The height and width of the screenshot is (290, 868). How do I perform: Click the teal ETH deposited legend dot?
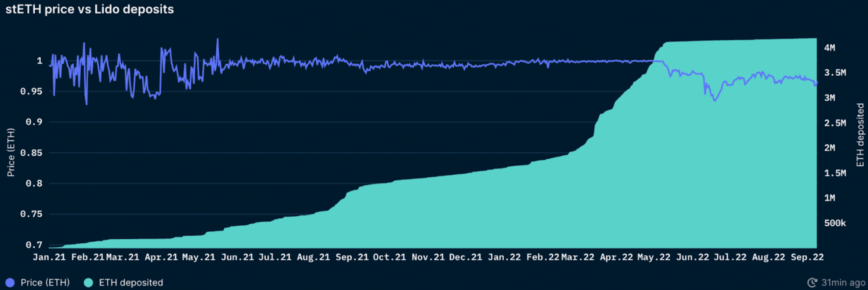pyautogui.click(x=89, y=283)
